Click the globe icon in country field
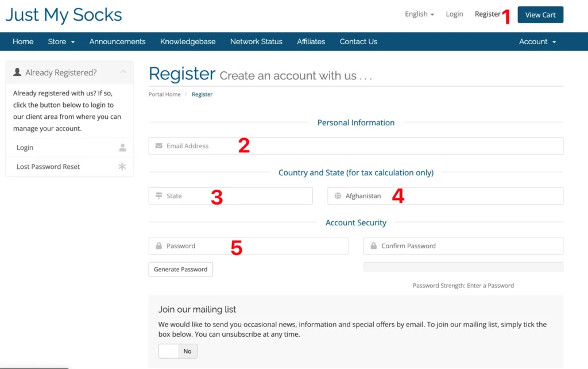588x369 pixels. [338, 195]
